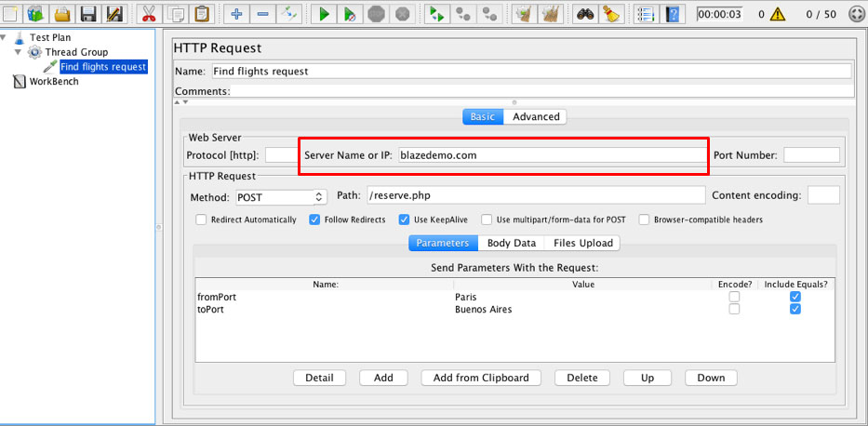
Task: Click Remote Shutdown All icon
Action: tap(490, 13)
